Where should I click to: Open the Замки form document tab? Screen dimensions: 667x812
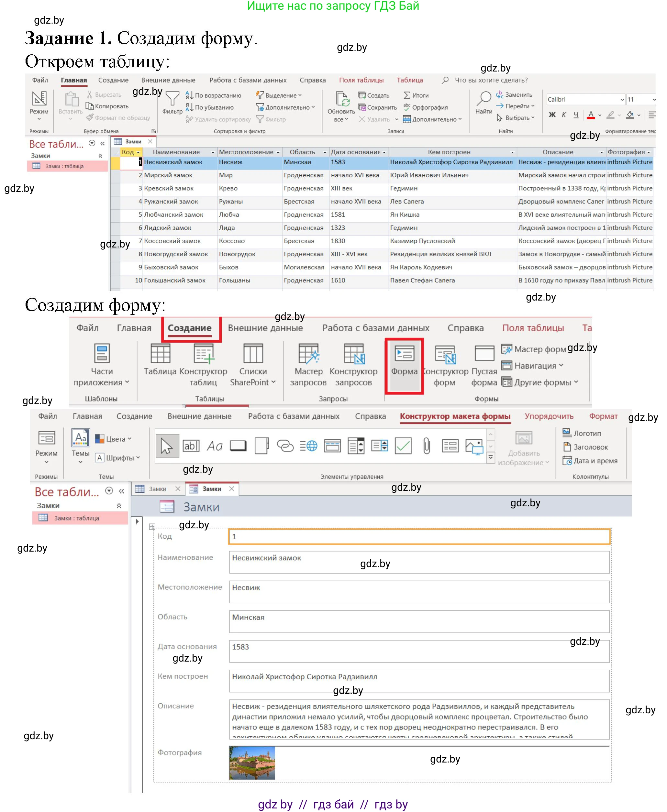pos(212,488)
